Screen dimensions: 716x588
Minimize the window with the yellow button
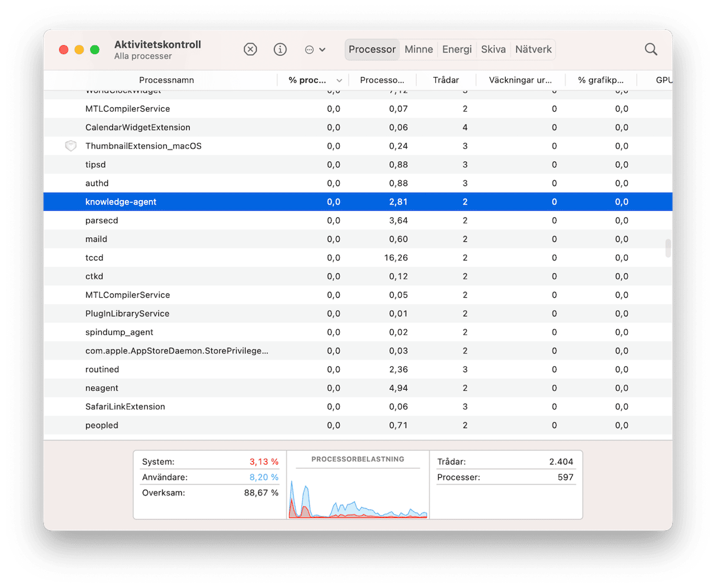tap(79, 49)
